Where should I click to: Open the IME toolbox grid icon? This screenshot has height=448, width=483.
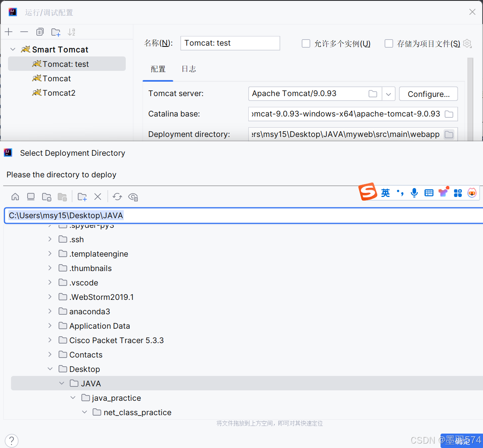(458, 193)
